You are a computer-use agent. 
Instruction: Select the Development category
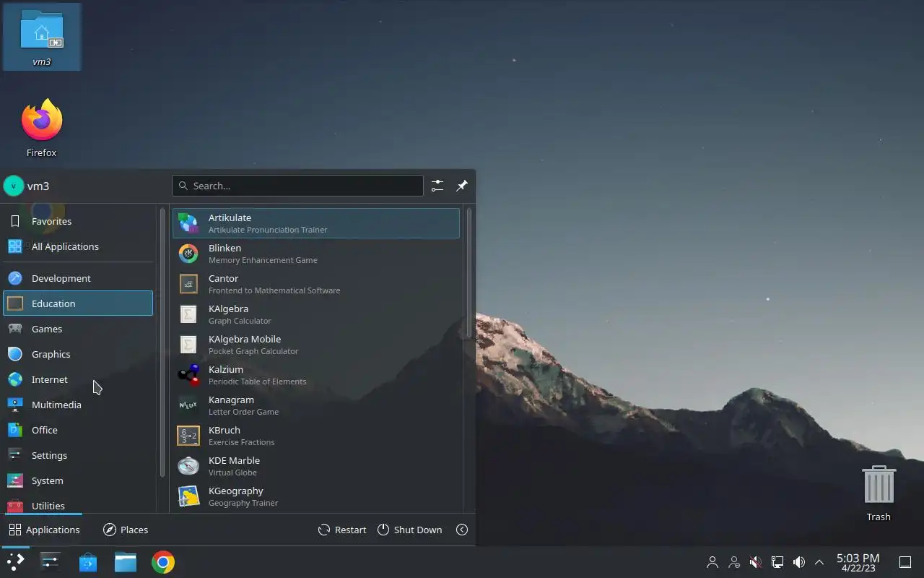pyautogui.click(x=78, y=278)
